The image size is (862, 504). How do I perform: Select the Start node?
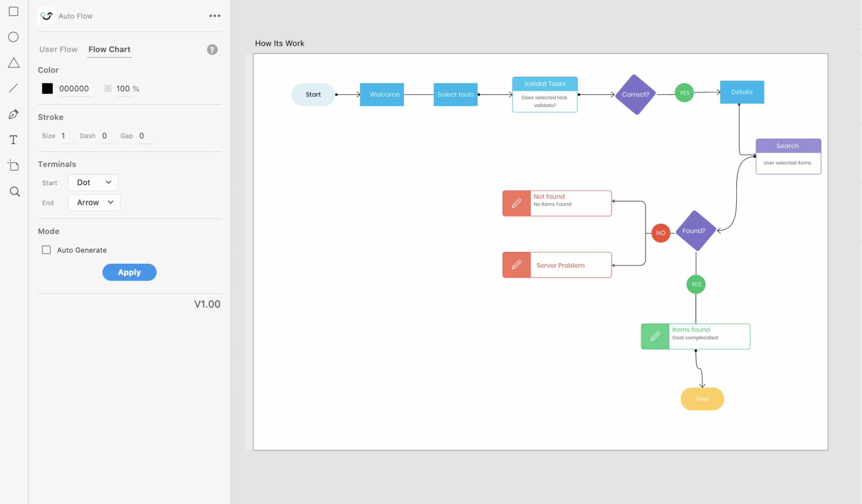click(313, 94)
